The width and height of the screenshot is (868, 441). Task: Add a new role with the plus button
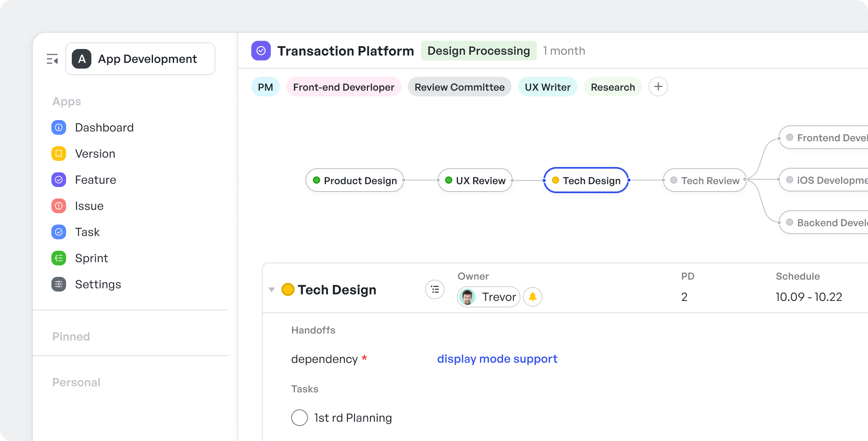(x=658, y=87)
